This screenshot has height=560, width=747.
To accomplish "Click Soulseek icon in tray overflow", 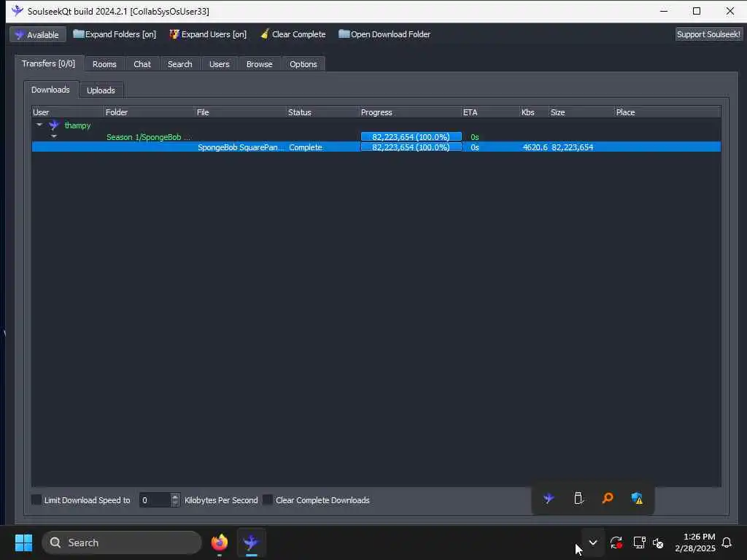I will (x=549, y=499).
